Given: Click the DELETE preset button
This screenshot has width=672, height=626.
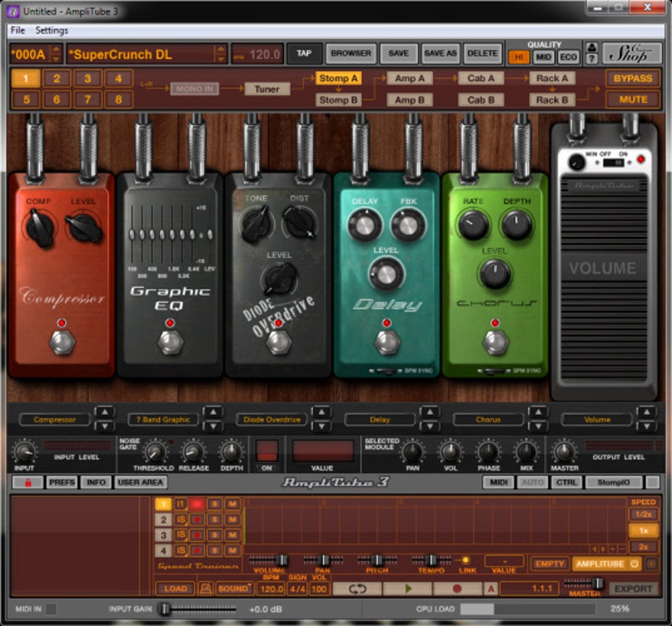Looking at the screenshot, I should pyautogui.click(x=482, y=53).
